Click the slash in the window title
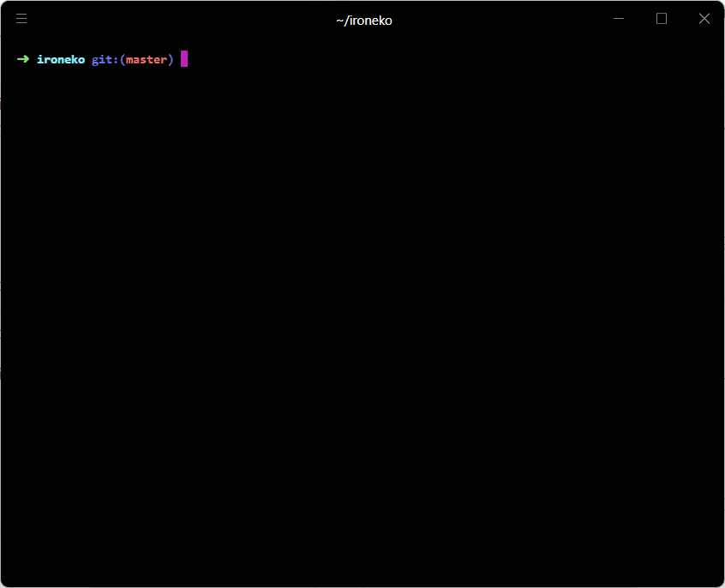 click(x=346, y=21)
